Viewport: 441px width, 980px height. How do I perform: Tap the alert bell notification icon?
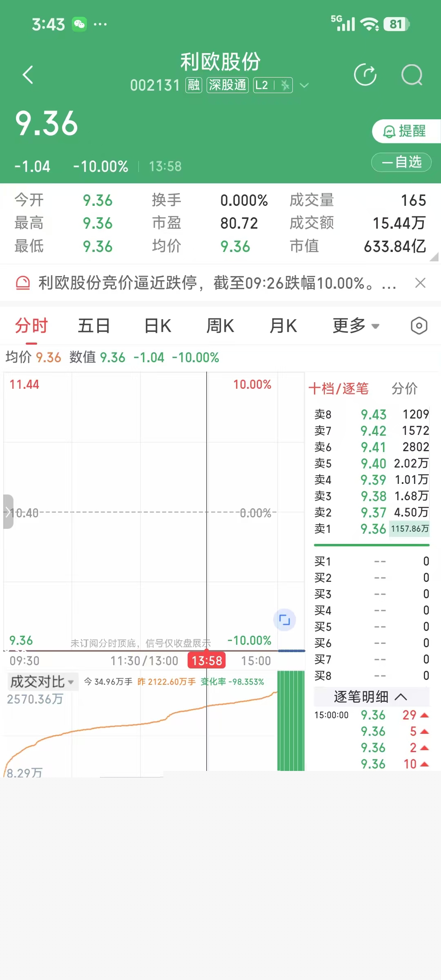(x=23, y=283)
